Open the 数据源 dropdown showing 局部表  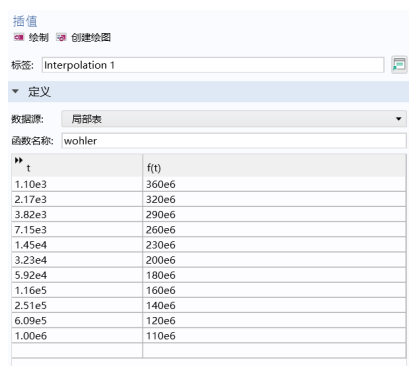(x=234, y=119)
